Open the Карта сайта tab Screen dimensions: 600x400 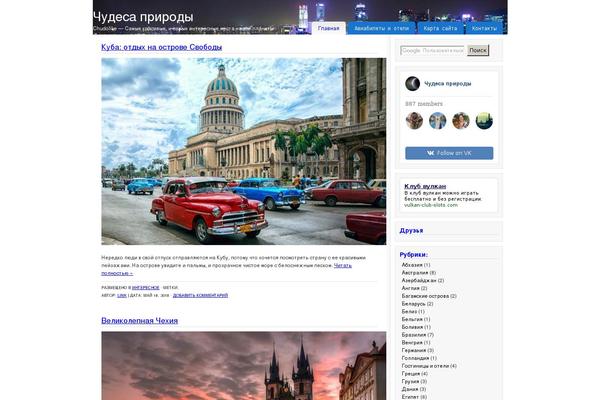440,28
